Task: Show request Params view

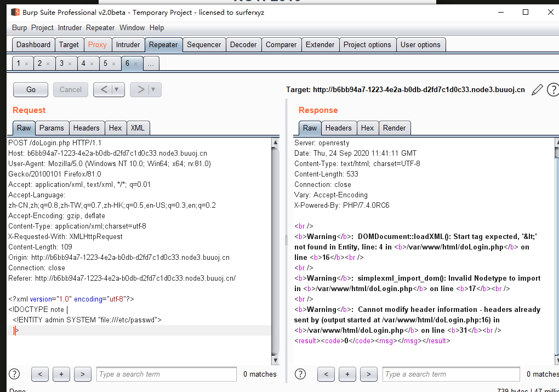Action: (52, 128)
